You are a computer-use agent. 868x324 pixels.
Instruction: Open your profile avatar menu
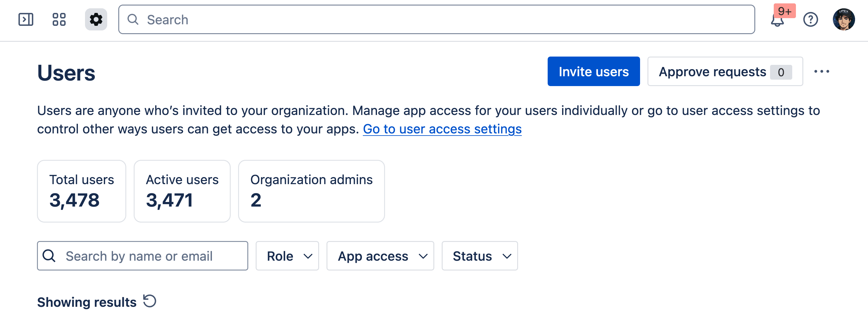[844, 19]
